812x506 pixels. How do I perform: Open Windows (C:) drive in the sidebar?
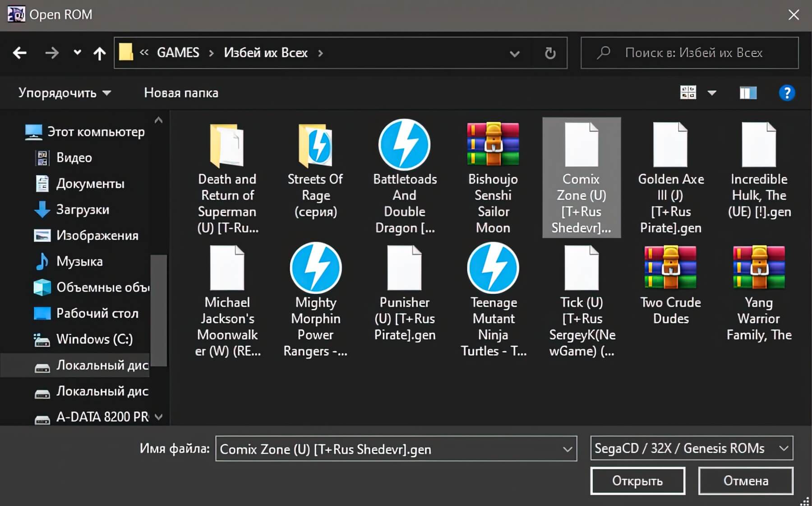point(83,339)
